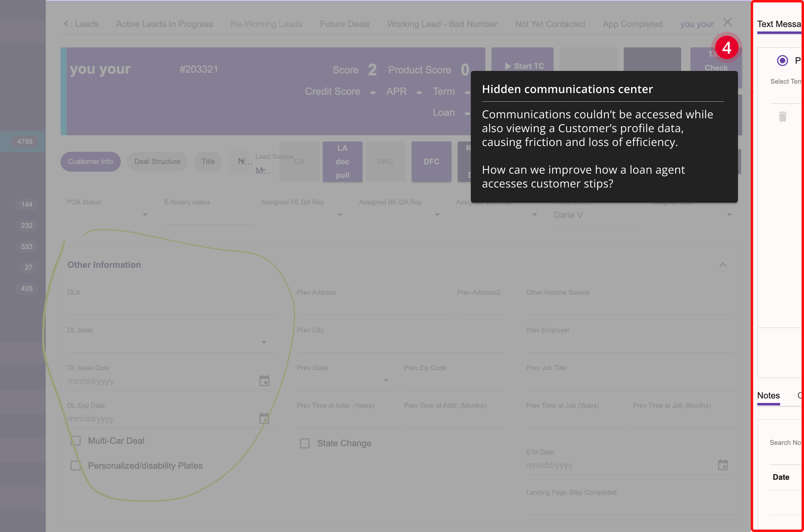Close the 'you your' lead tab

tap(728, 22)
